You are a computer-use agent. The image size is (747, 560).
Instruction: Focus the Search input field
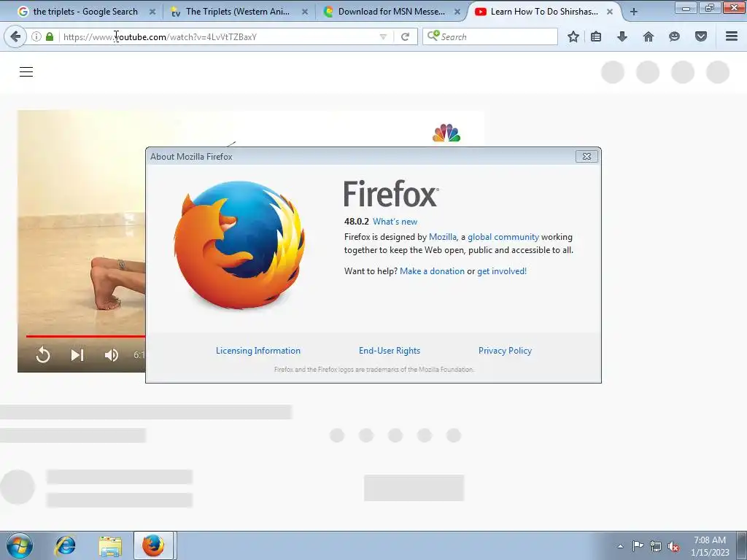pyautogui.click(x=490, y=36)
